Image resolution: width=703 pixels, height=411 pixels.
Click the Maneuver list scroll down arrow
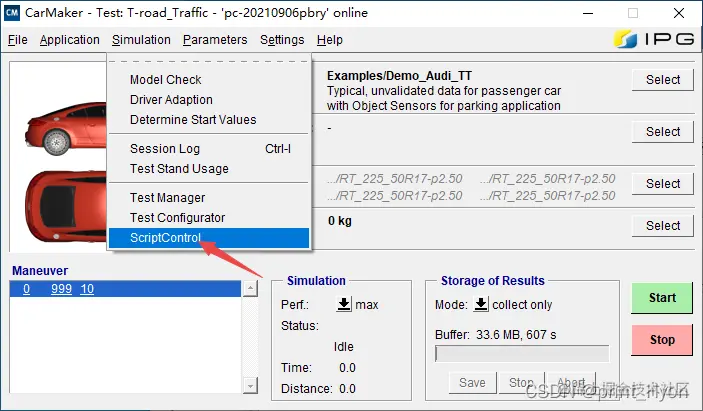click(250, 385)
